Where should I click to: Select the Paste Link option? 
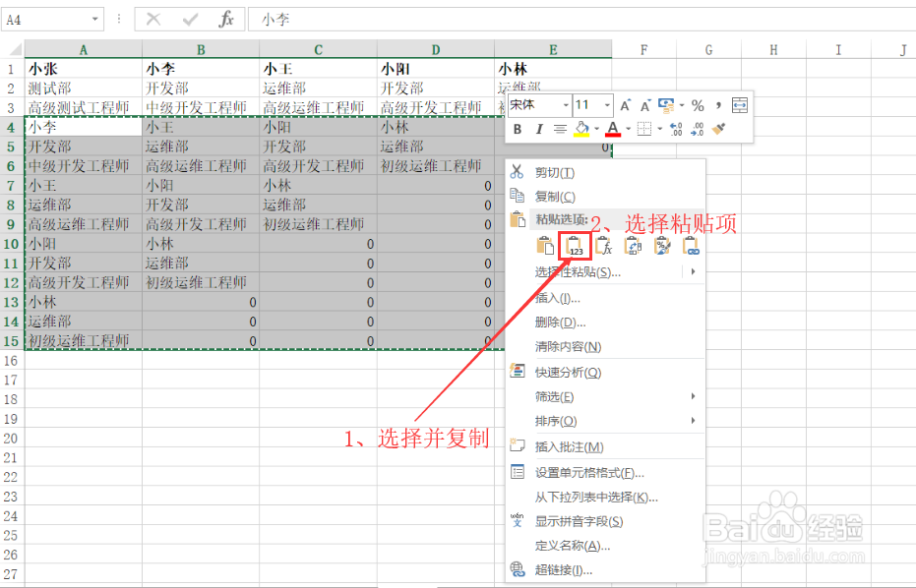(x=692, y=246)
